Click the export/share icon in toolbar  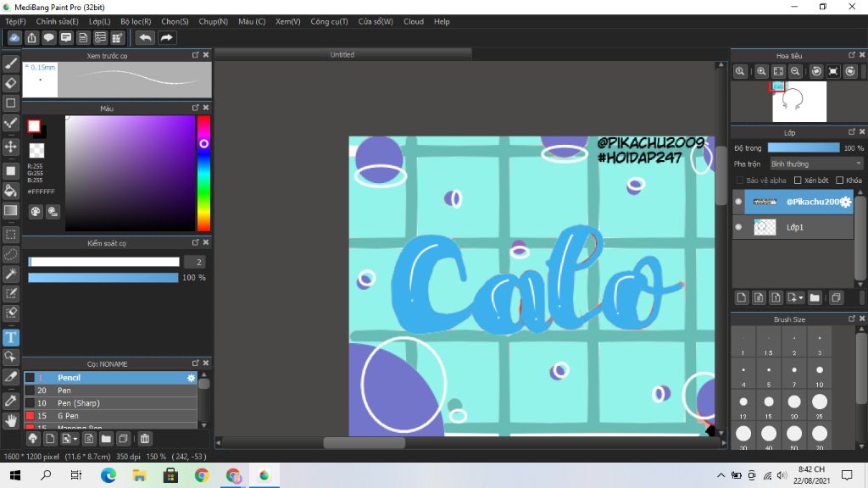coord(31,37)
